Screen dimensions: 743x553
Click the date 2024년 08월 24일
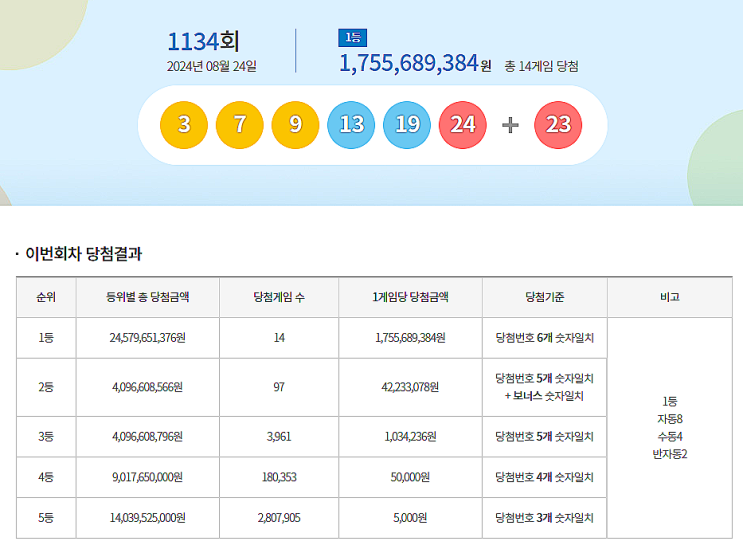coord(211,66)
